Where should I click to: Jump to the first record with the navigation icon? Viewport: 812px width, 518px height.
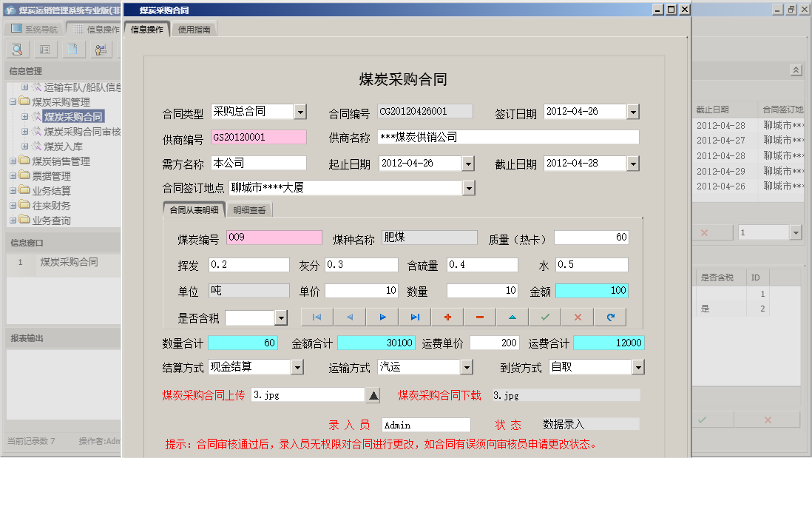coord(317,317)
